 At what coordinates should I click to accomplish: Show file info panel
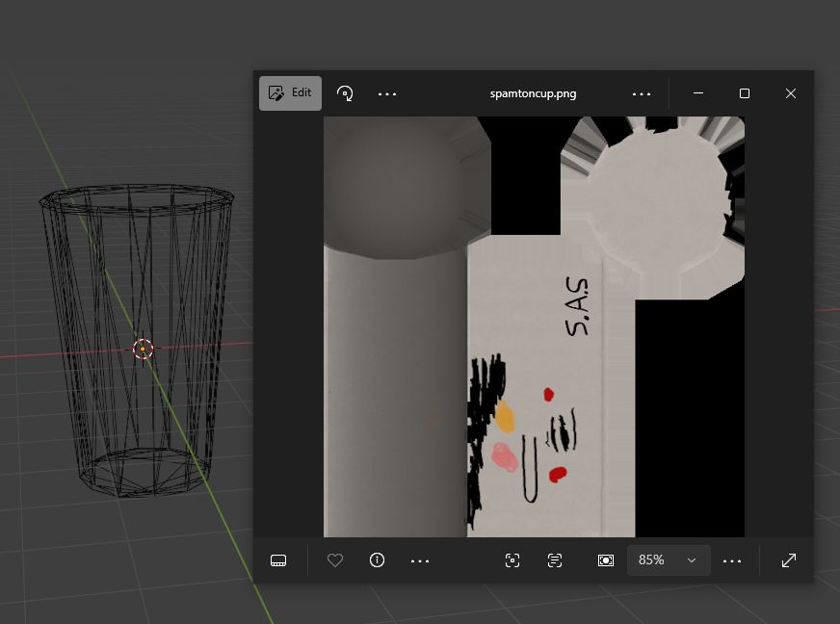378,560
